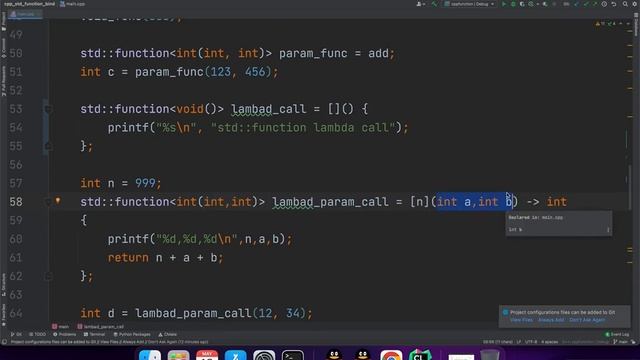The width and height of the screenshot is (640, 360).
Task: Open App Store from the Dock
Action: point(236,355)
